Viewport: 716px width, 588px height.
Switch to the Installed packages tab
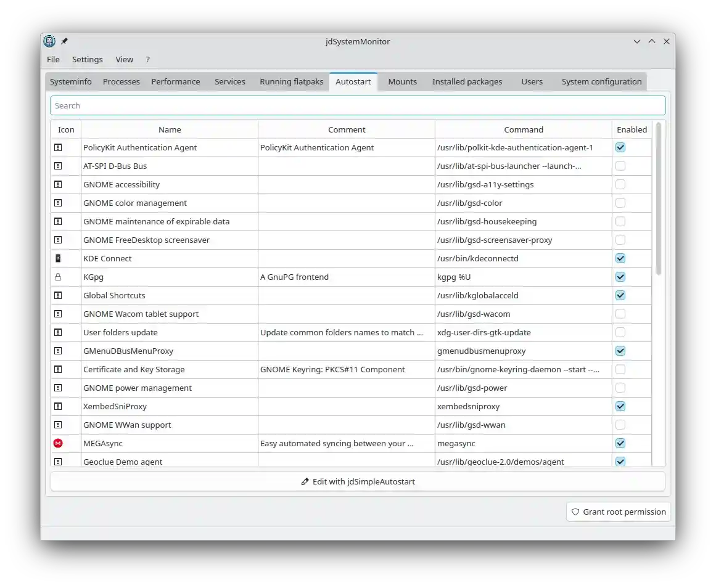(467, 82)
